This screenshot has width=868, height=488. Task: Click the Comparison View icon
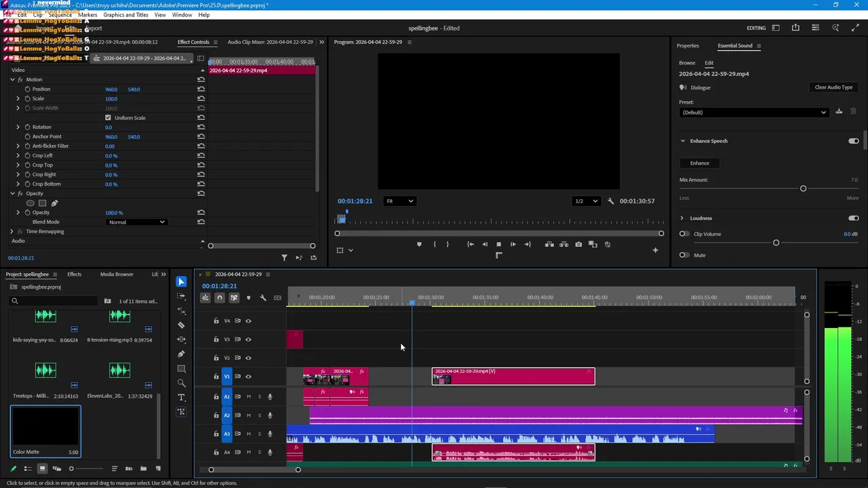(593, 244)
